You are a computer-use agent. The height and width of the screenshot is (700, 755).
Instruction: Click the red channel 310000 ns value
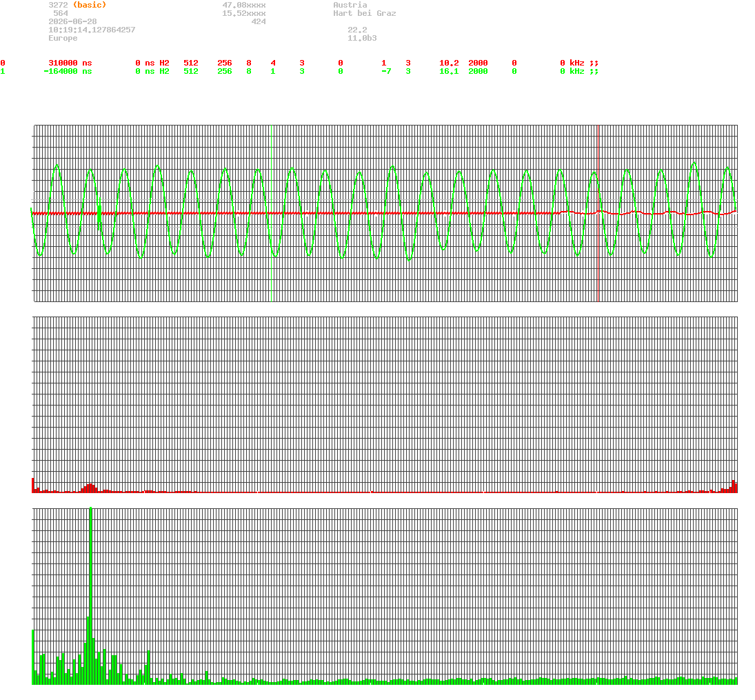pos(70,63)
